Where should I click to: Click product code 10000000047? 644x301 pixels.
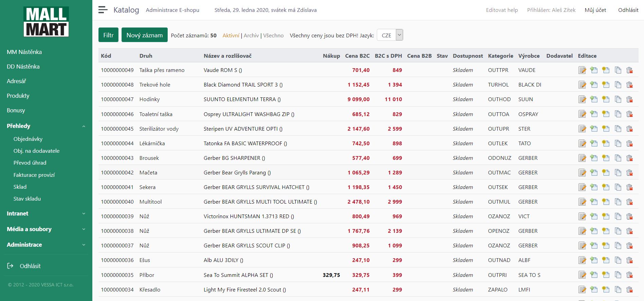(117, 99)
